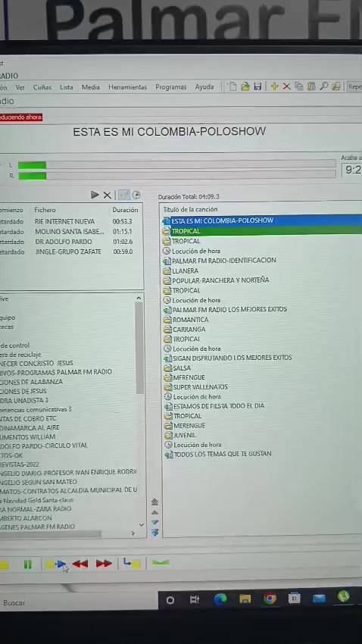Open Microsoft Edge from the taskbar
The width and height of the screenshot is (362, 644).
coord(220,599)
